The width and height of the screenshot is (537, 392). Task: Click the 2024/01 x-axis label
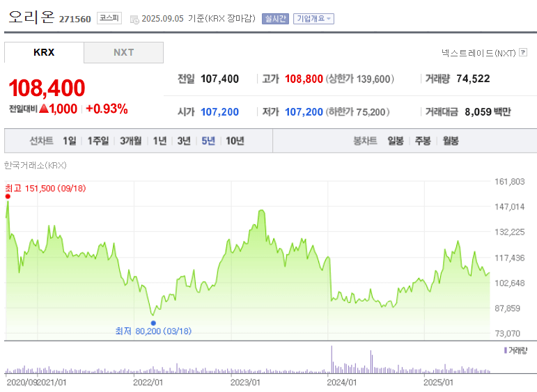point(342,382)
